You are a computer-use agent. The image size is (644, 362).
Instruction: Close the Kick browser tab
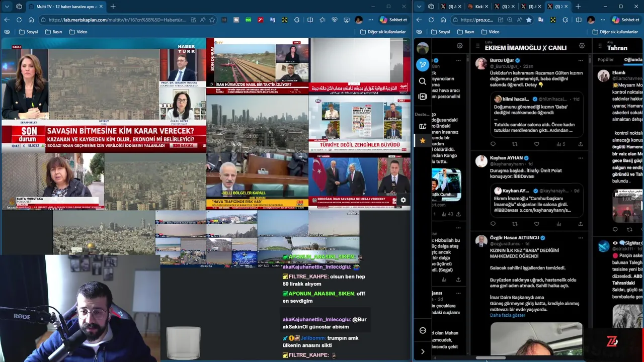(x=487, y=7)
